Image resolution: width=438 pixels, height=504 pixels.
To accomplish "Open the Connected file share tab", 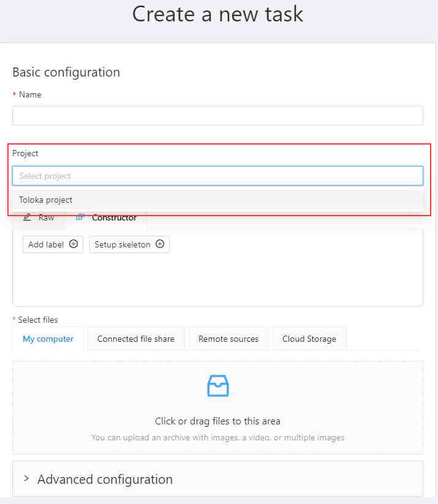I will point(135,339).
